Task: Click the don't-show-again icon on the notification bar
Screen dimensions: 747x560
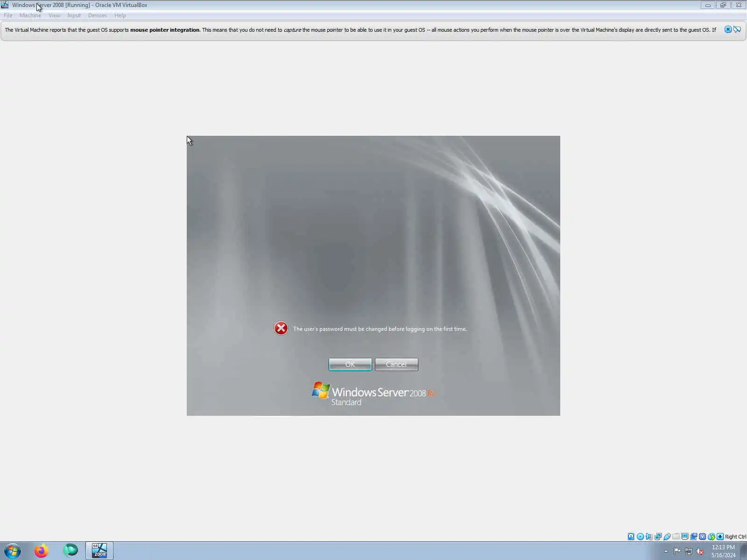Action: [737, 29]
